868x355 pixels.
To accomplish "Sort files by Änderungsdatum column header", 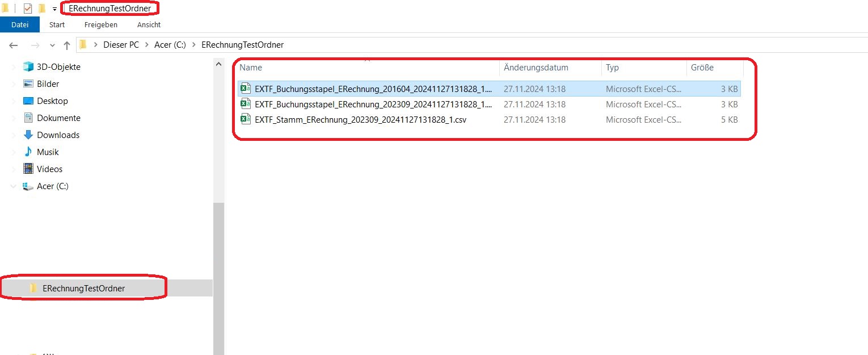I will tap(536, 68).
